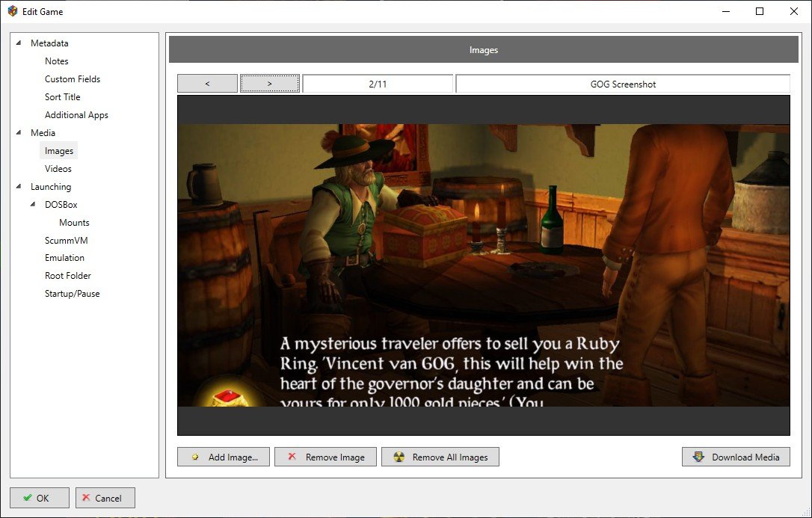Open the DOSBox settings page
This screenshot has width=812, height=518.
pyautogui.click(x=61, y=204)
